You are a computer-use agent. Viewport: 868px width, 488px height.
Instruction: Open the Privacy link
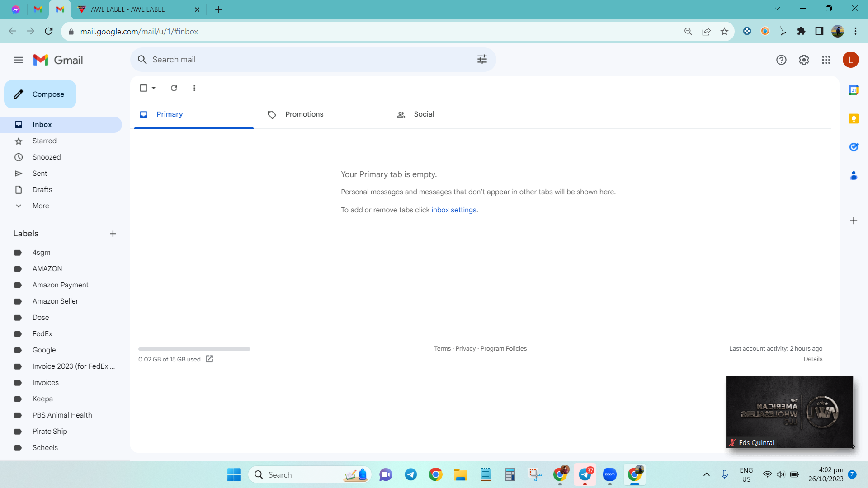[x=465, y=349]
